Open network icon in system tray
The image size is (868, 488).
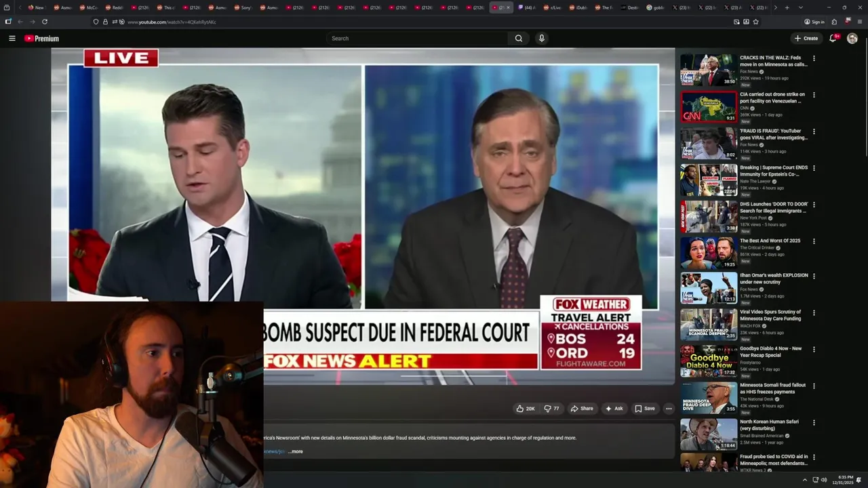[815, 480]
